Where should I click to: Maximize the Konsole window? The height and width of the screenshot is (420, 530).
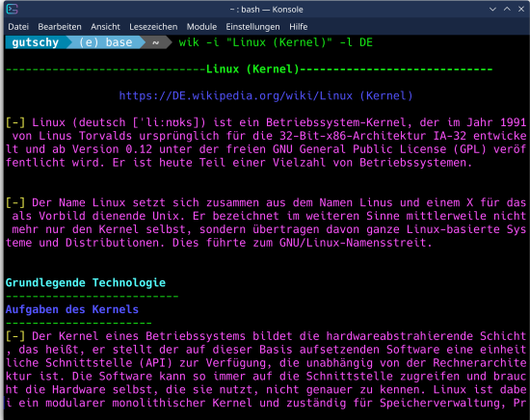[507, 9]
